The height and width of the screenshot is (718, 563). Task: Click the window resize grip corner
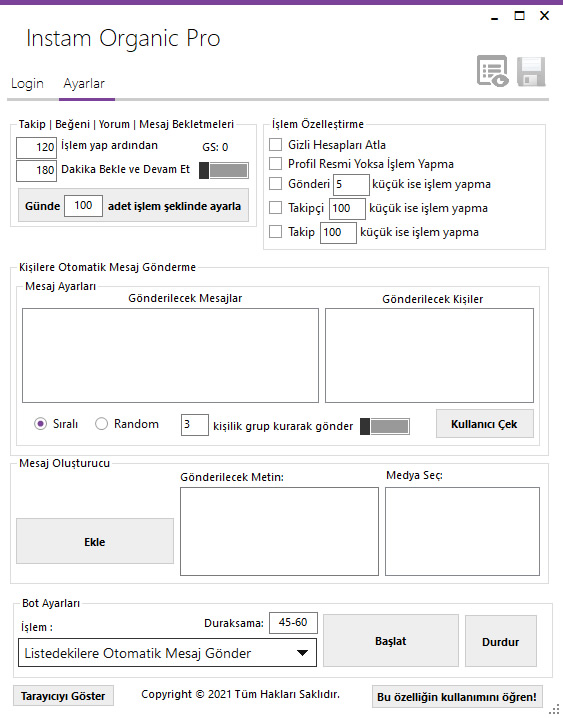point(555,710)
